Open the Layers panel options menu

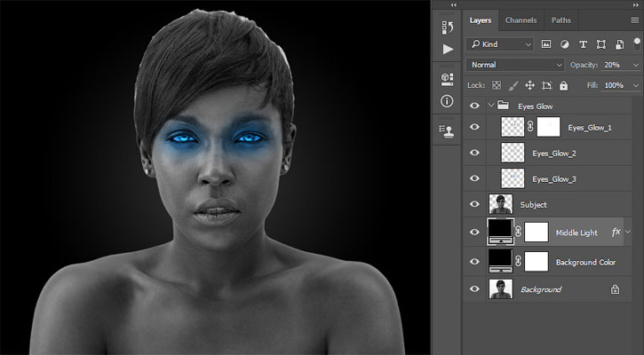click(634, 20)
